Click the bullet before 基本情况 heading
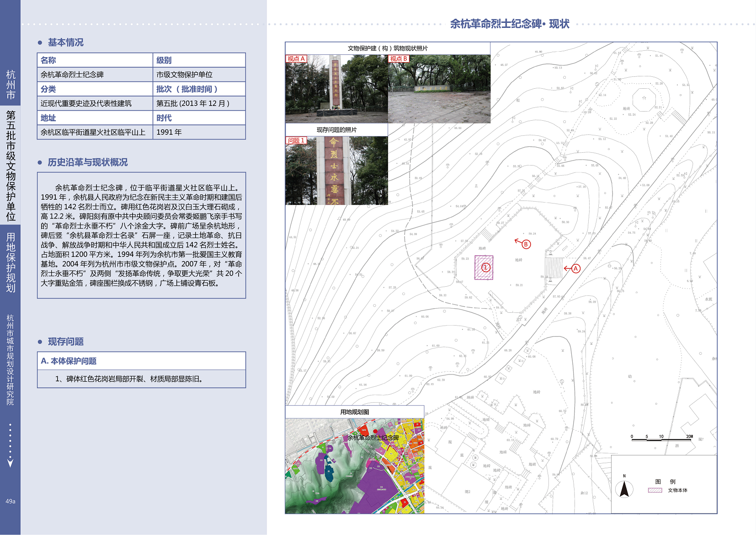The height and width of the screenshot is (535, 756). pyautogui.click(x=40, y=43)
